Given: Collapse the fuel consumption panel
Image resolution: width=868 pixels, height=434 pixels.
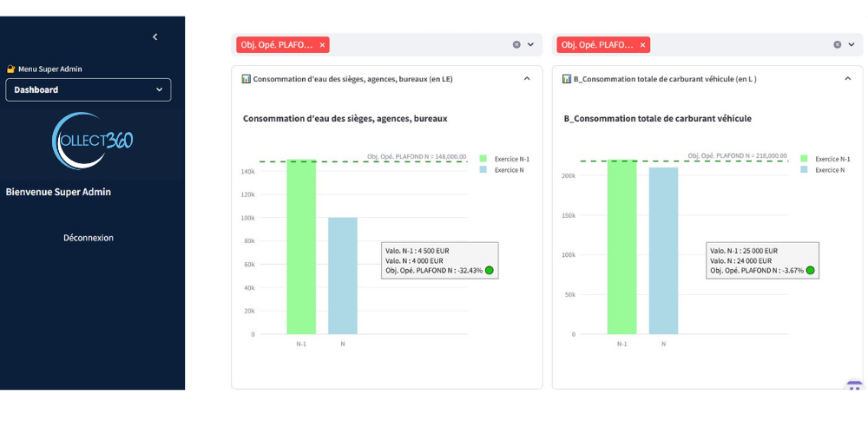Looking at the screenshot, I should (848, 79).
